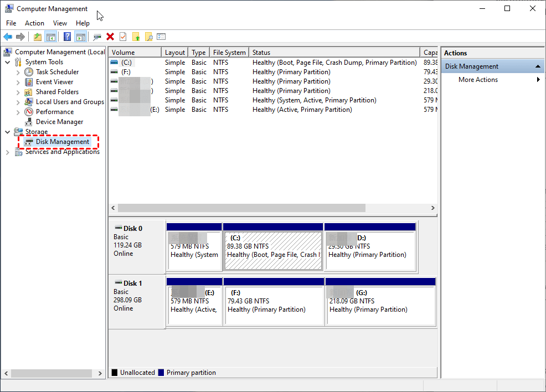Click the checklist icon at toolbar's right end
Viewport: 546px width, 392px height.
click(161, 37)
